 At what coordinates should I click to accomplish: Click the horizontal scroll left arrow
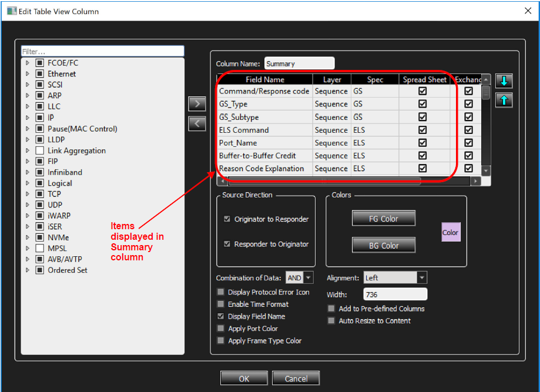tap(222, 181)
